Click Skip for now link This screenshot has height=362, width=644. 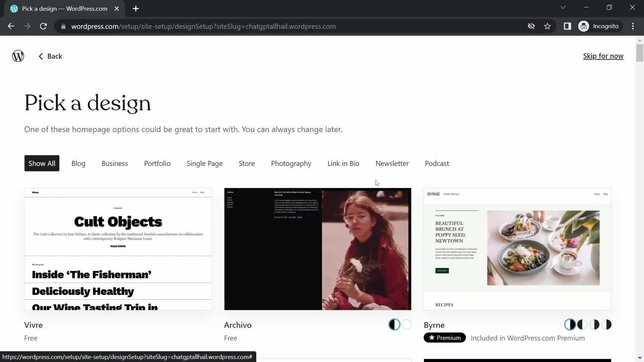pos(604,56)
